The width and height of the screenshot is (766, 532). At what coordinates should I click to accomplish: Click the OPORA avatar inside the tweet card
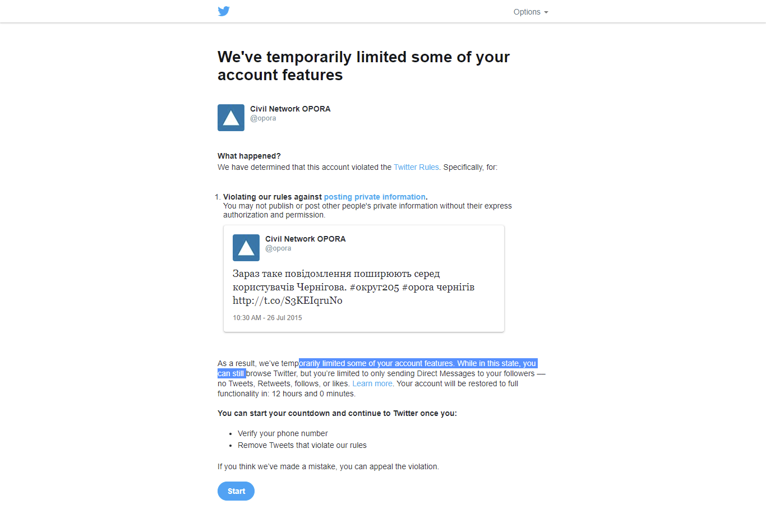point(246,248)
